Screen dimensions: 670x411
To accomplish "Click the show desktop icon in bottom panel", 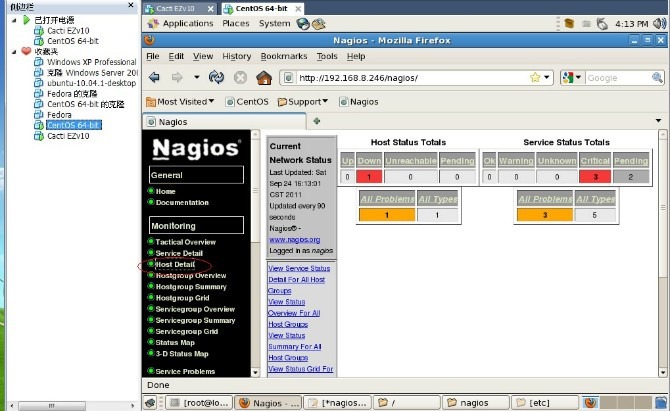I will (150, 402).
